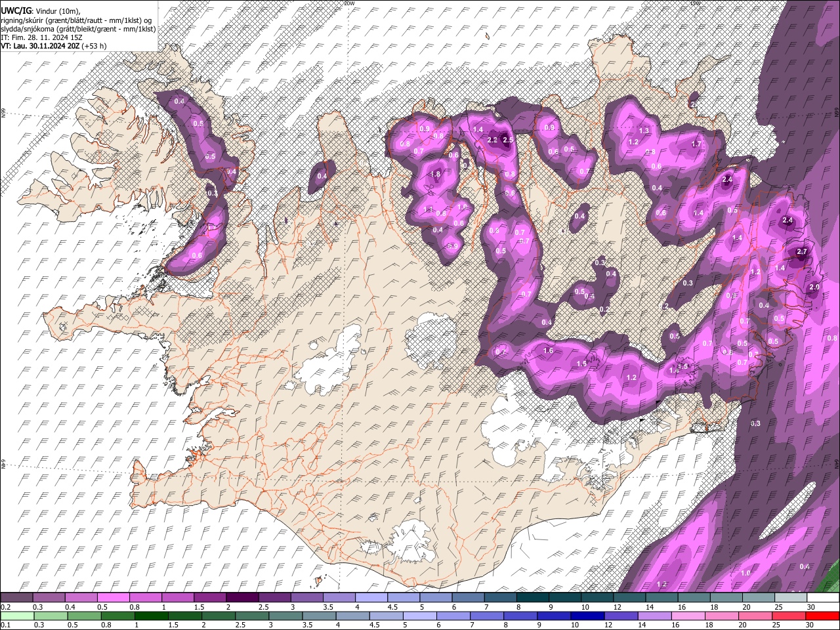Pick the dark purple swatch between 2 and 2.5
840x630 pixels.
click(241, 598)
